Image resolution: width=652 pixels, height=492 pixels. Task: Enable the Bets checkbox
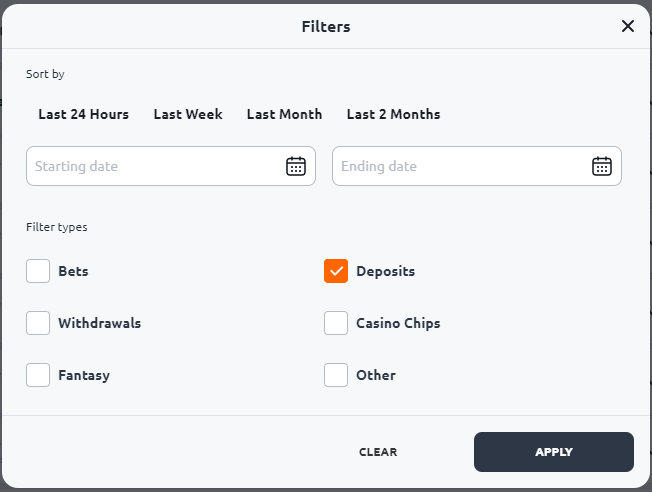pyautogui.click(x=38, y=271)
